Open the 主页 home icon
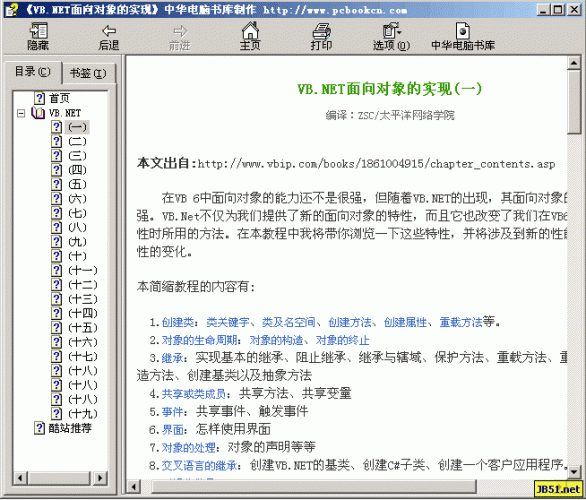This screenshot has height=500, width=586. (250, 30)
